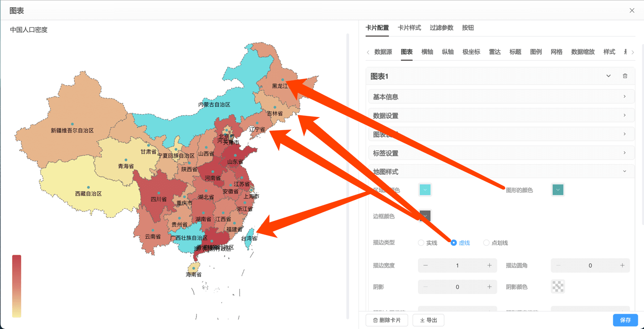This screenshot has height=329, width=644.
Task: Open the 图形的颜色 swatch
Action: click(558, 190)
